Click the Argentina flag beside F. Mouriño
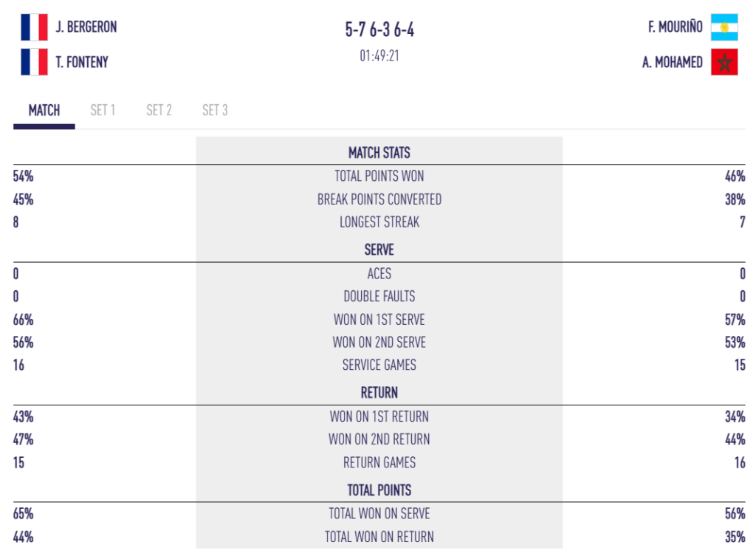Screen dimensions: 756x559 (x=724, y=27)
